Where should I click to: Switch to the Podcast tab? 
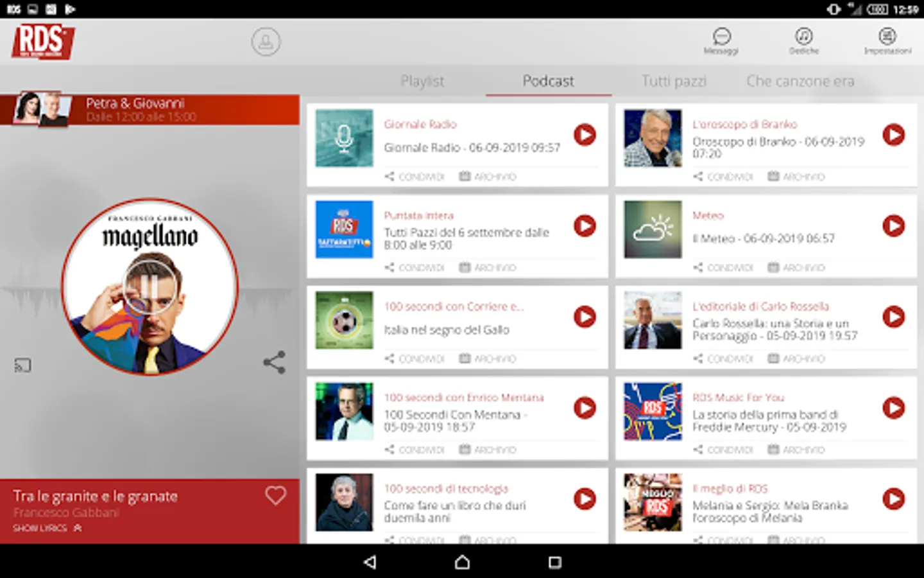[549, 81]
